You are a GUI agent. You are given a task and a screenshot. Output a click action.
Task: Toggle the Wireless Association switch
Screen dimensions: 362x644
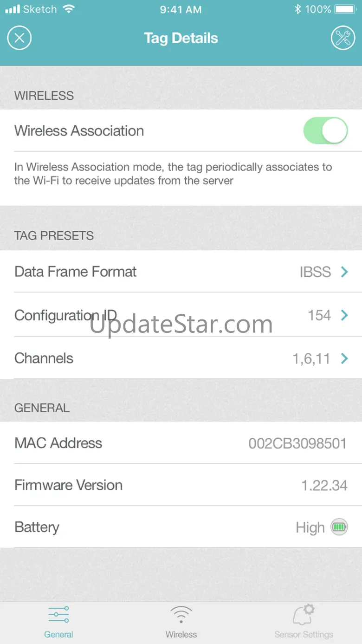pyautogui.click(x=325, y=130)
